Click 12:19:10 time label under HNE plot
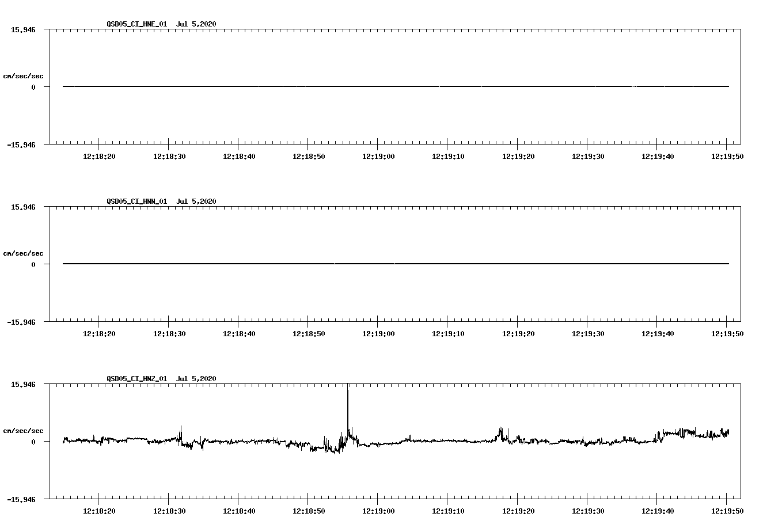The height and width of the screenshot is (532, 782). click(x=447, y=156)
